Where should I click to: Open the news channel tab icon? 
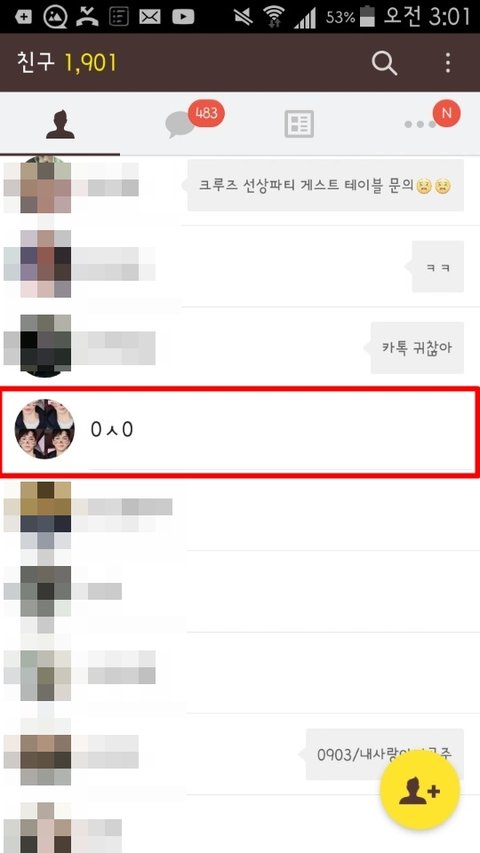pyautogui.click(x=299, y=124)
